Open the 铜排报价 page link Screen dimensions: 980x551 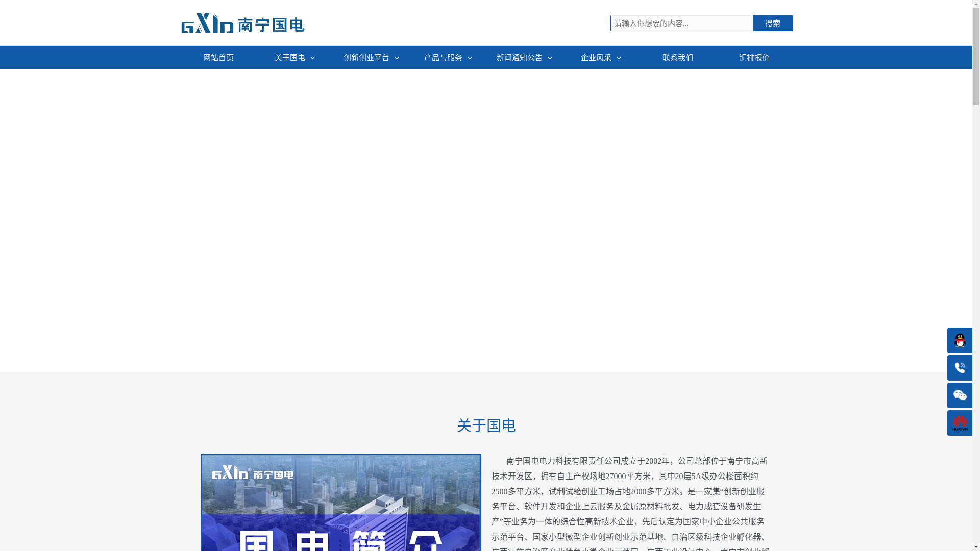754,58
